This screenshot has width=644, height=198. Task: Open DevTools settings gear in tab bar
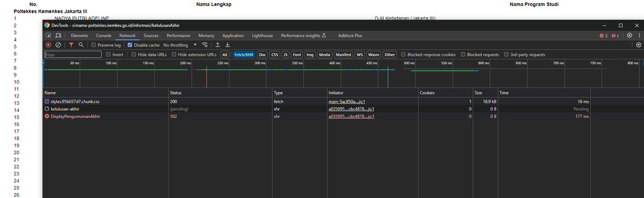(630, 35)
